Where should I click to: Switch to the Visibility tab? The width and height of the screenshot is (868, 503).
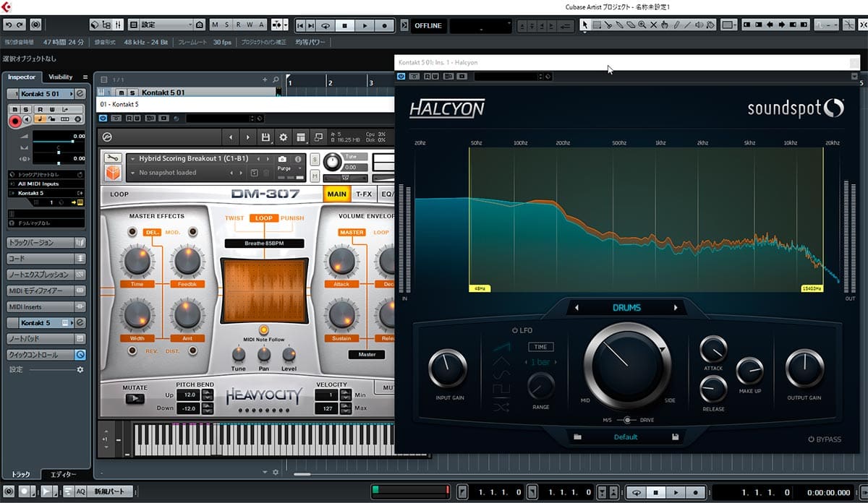click(61, 77)
